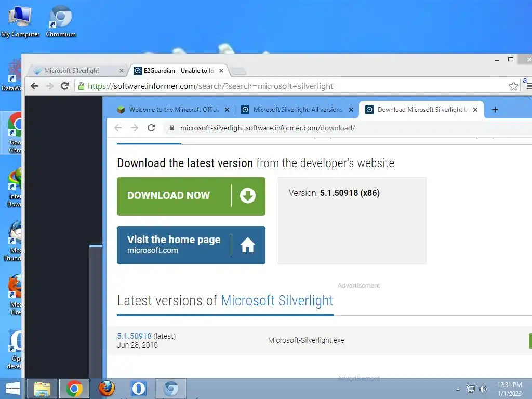
Task: Click the volume speaker tray icon
Action: [483, 389]
